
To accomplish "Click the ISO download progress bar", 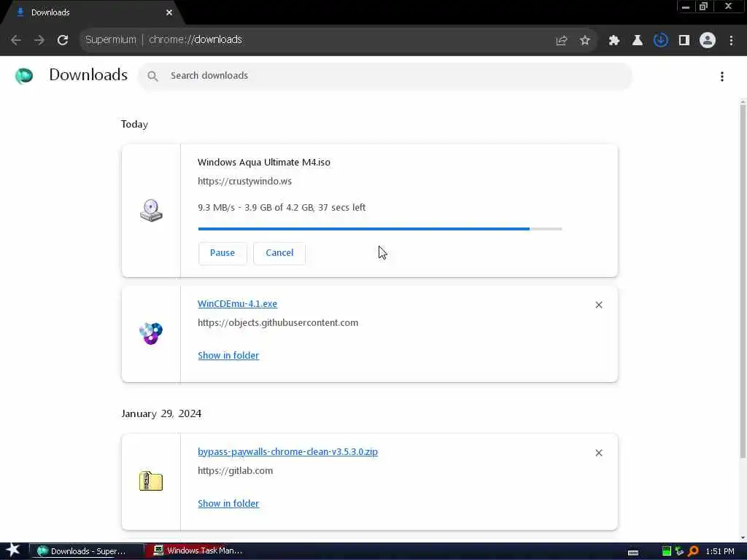I will tap(379, 229).
